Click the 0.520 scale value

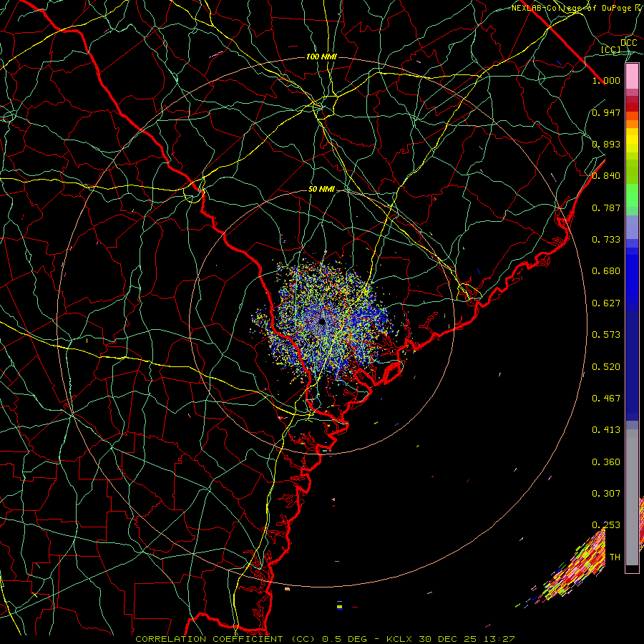point(606,367)
